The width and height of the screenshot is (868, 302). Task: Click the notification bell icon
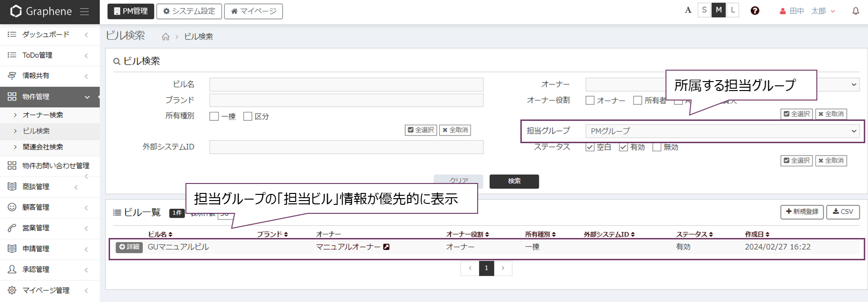(x=855, y=11)
